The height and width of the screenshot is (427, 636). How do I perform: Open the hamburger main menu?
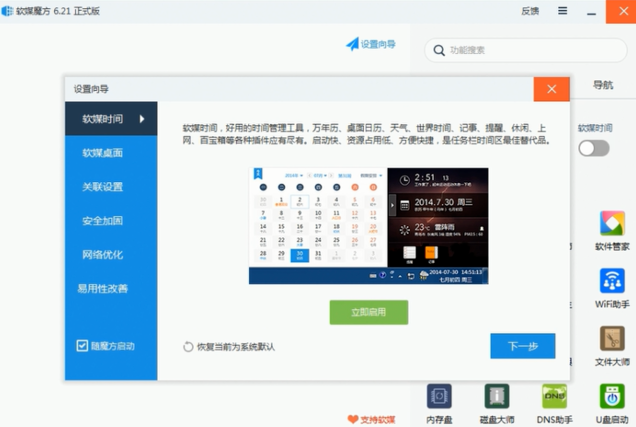pyautogui.click(x=563, y=11)
